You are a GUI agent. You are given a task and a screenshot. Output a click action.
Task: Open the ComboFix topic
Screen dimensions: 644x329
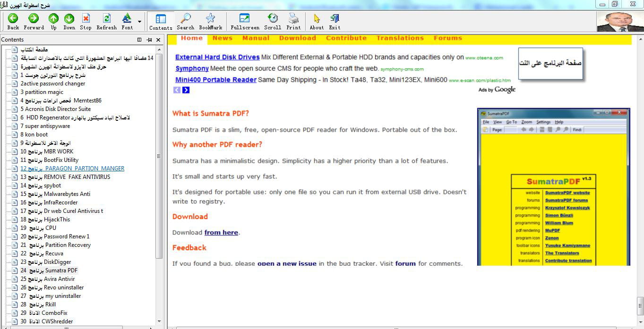pyautogui.click(x=43, y=313)
